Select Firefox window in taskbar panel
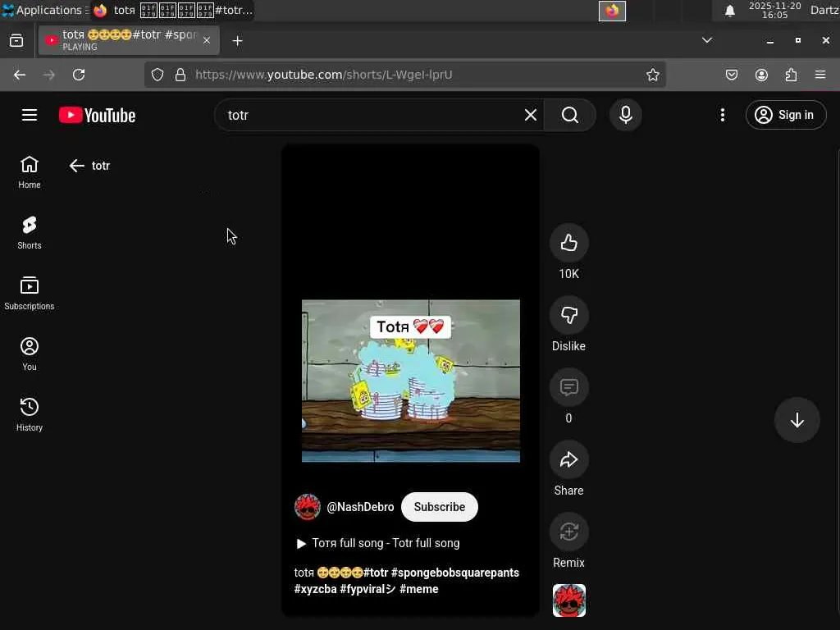840x630 pixels. [172, 10]
